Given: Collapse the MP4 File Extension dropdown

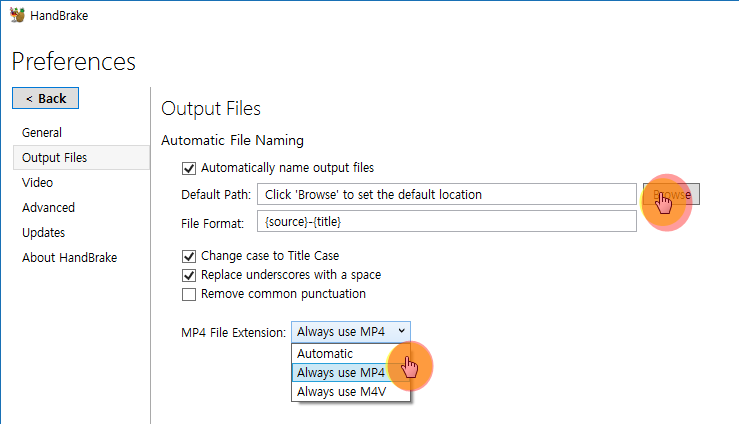Looking at the screenshot, I should [x=351, y=332].
